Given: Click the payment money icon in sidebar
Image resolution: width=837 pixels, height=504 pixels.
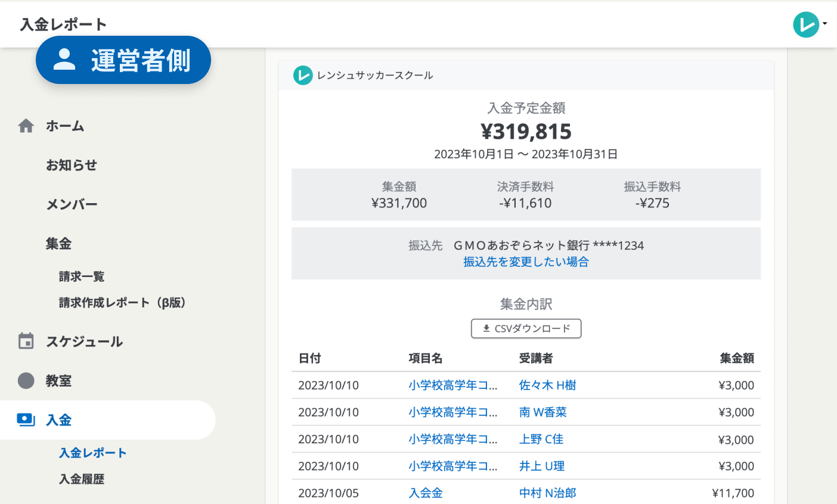Looking at the screenshot, I should [26, 420].
